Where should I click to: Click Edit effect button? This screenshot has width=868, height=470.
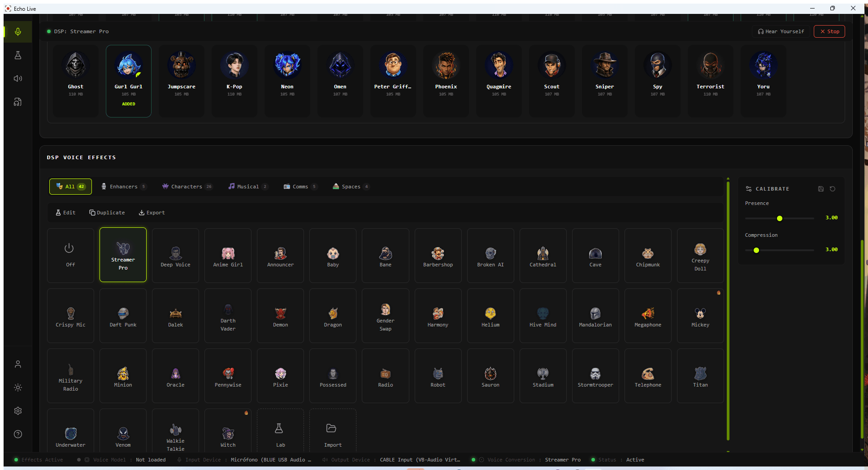tap(65, 213)
